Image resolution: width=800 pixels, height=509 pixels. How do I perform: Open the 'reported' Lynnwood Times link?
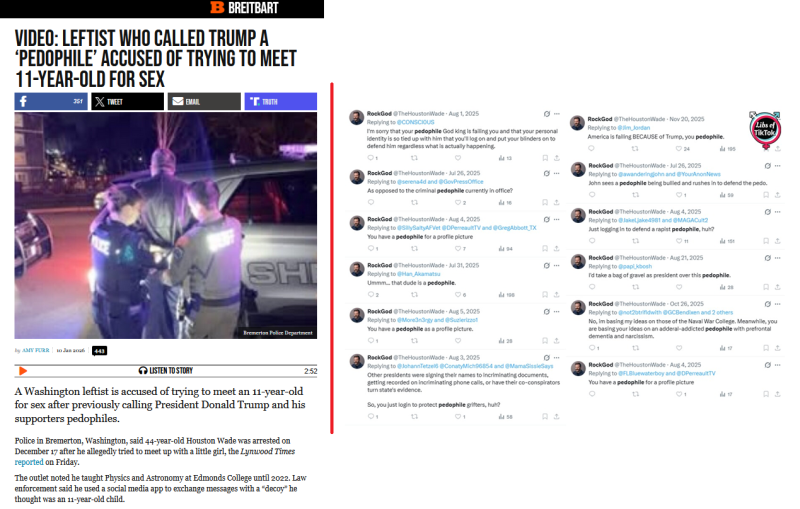29,462
